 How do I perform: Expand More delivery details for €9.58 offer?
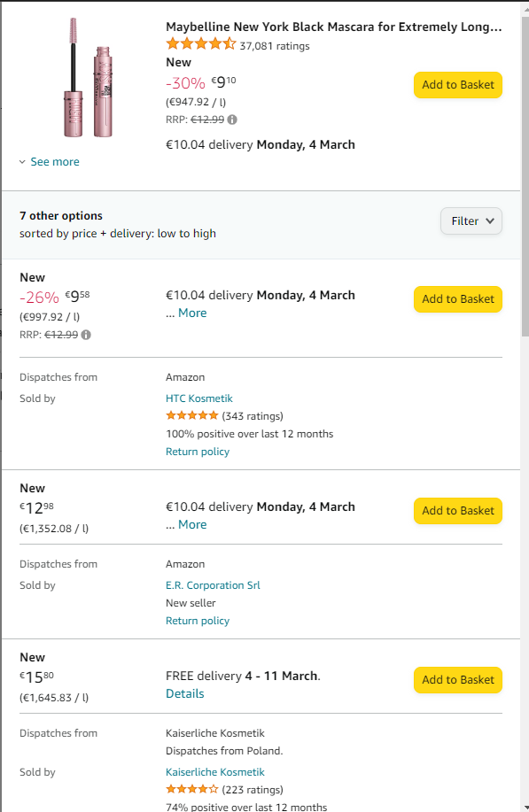click(192, 313)
